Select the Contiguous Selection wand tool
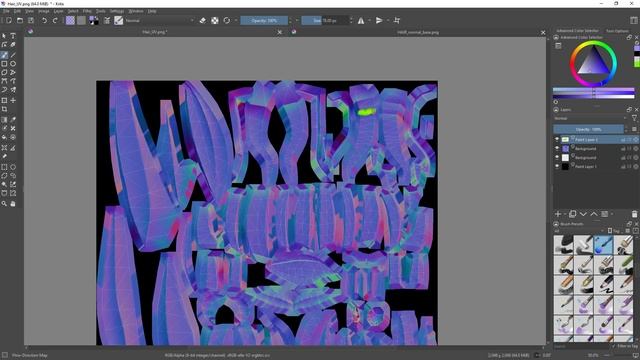Screen dimensions: 640x360 tap(4, 184)
